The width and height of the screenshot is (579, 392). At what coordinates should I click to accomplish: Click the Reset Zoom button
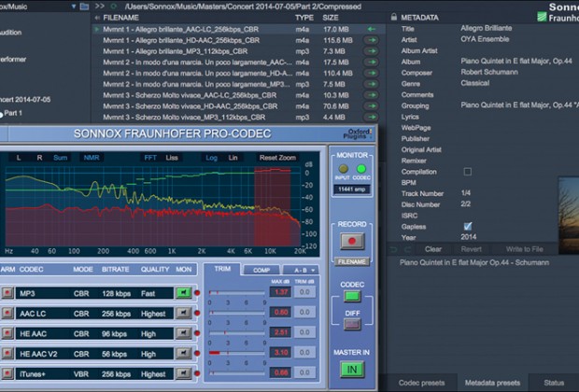[277, 158]
